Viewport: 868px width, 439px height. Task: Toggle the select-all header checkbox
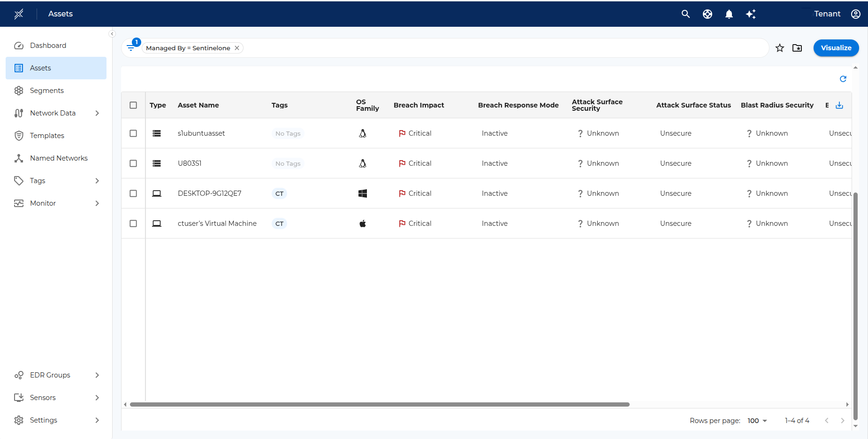133,105
